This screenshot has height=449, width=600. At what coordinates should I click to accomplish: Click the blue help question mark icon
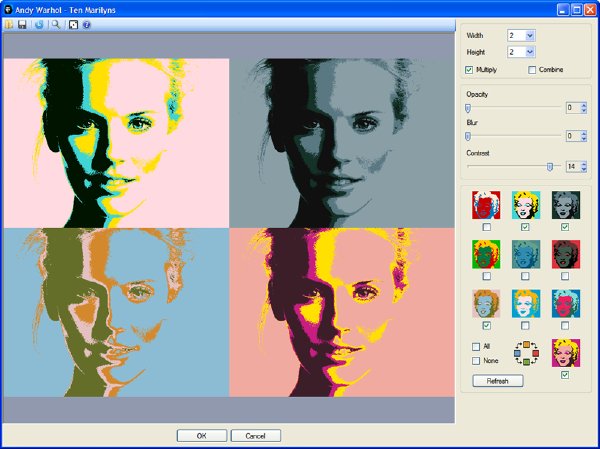86,25
